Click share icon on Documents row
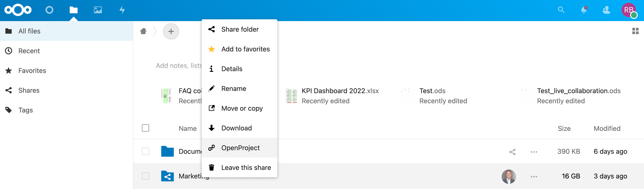Image resolution: width=644 pixels, height=189 pixels. 512,152
